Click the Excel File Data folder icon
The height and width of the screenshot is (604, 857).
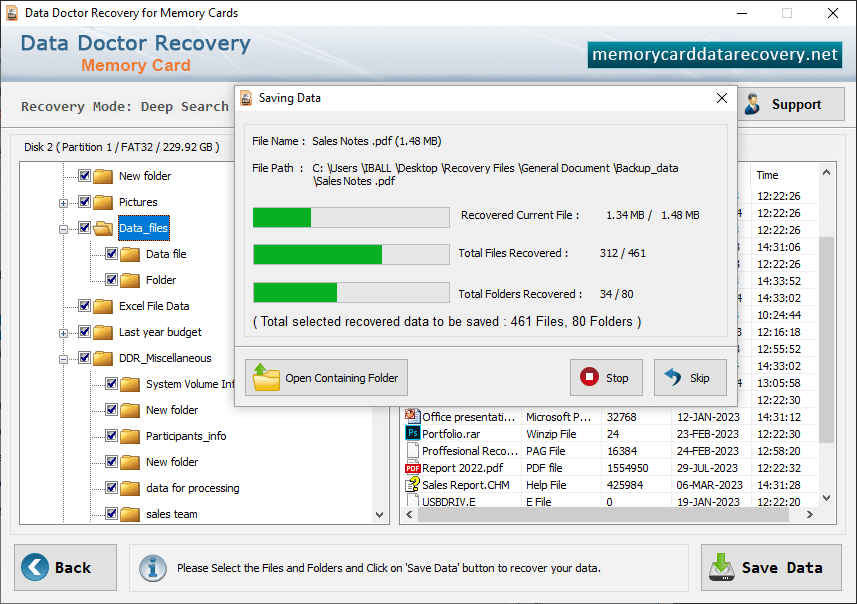pyautogui.click(x=103, y=306)
